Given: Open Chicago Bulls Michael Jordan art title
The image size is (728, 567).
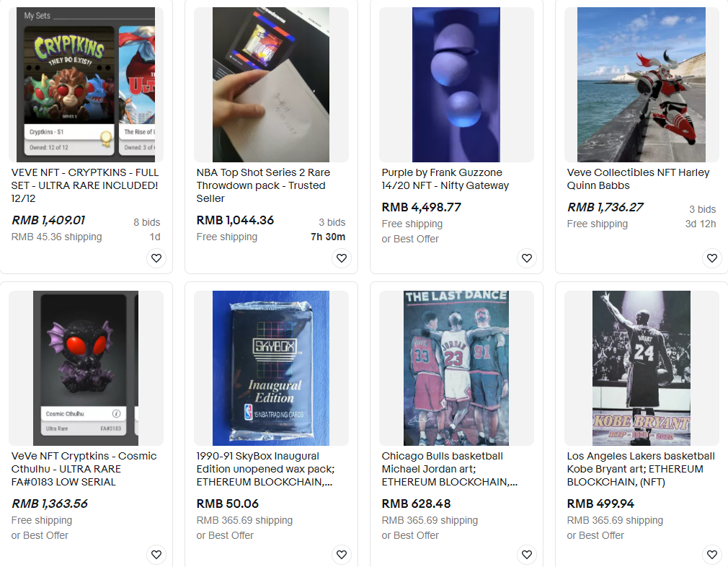Looking at the screenshot, I should coord(450,469).
